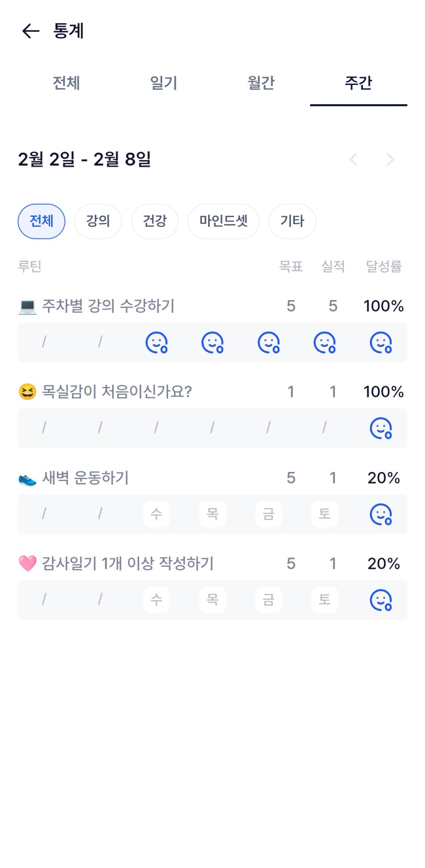425x868 pixels.
Task: Choose the 기타 category chip
Action: 292,221
